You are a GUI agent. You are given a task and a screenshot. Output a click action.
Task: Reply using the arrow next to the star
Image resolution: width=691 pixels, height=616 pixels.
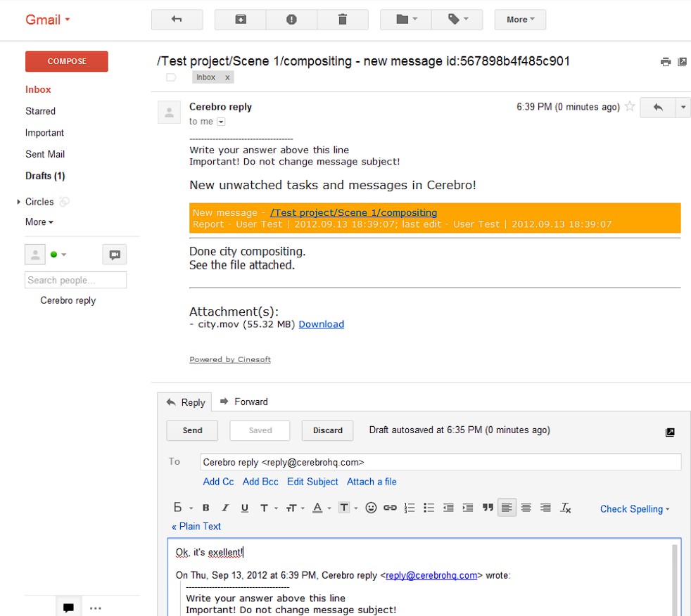pos(657,107)
